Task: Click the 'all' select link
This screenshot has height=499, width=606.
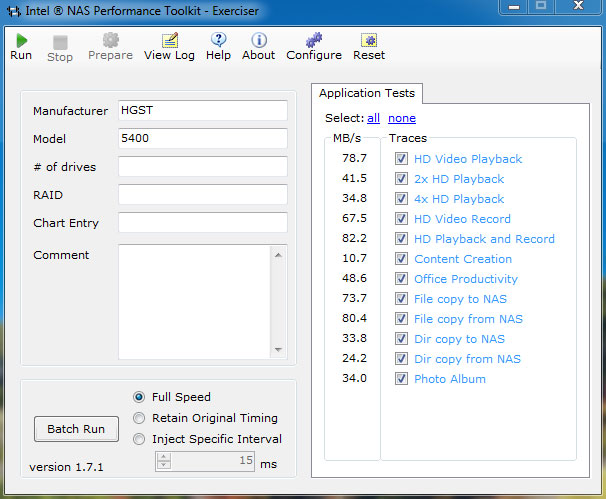Action: click(x=373, y=118)
